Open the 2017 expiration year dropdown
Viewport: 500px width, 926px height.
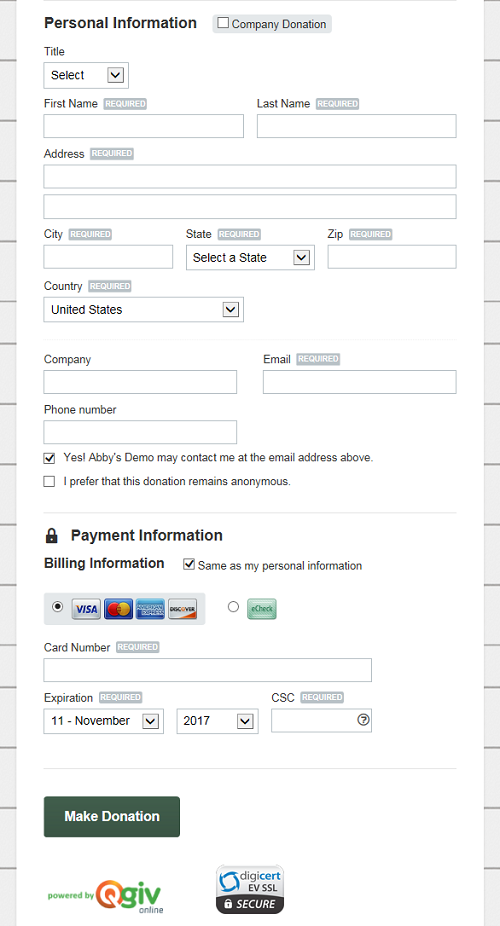tap(217, 721)
